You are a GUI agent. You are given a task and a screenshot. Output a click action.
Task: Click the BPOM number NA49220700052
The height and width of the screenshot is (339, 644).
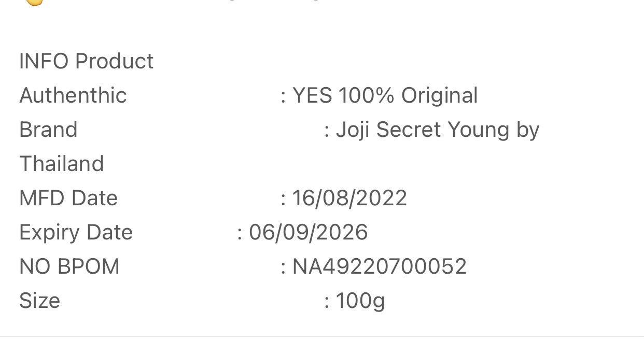tap(380, 266)
